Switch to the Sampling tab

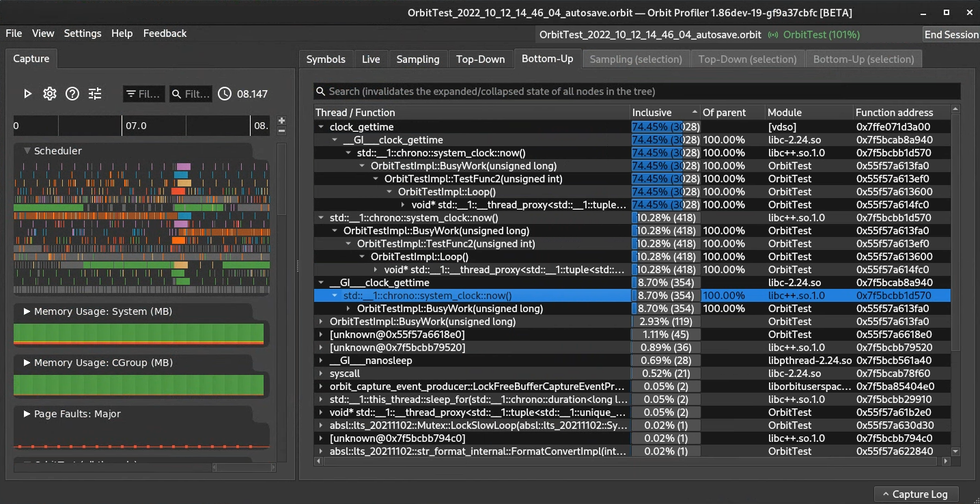click(418, 59)
